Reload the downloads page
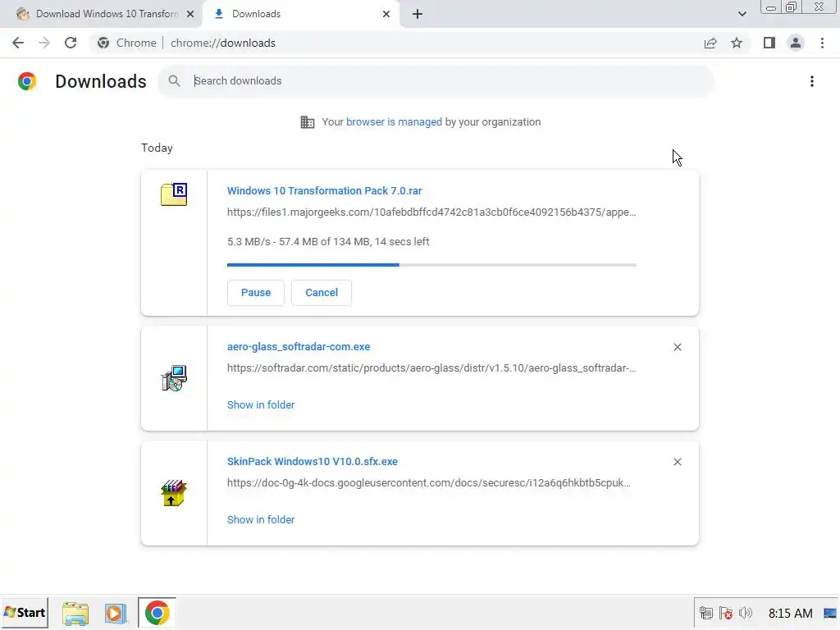Image resolution: width=840 pixels, height=630 pixels. (71, 43)
